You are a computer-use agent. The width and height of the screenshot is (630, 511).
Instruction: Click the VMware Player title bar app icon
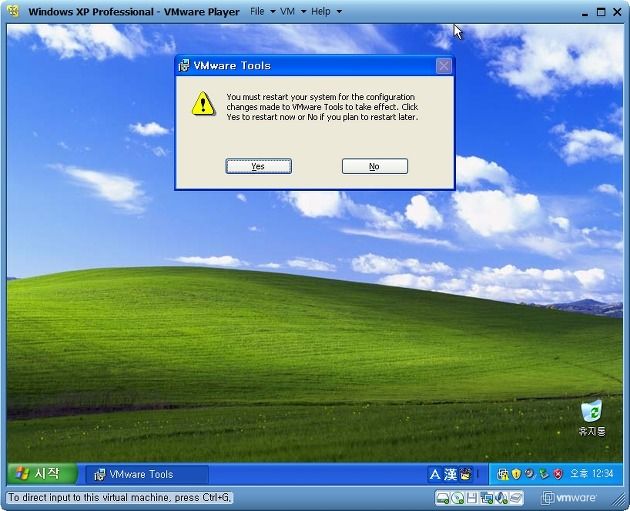(14, 11)
